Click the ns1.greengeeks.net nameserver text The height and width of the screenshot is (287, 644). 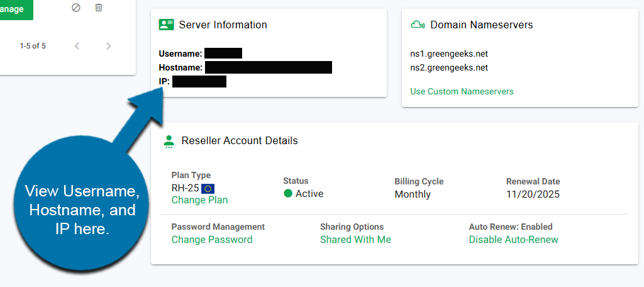[449, 54]
